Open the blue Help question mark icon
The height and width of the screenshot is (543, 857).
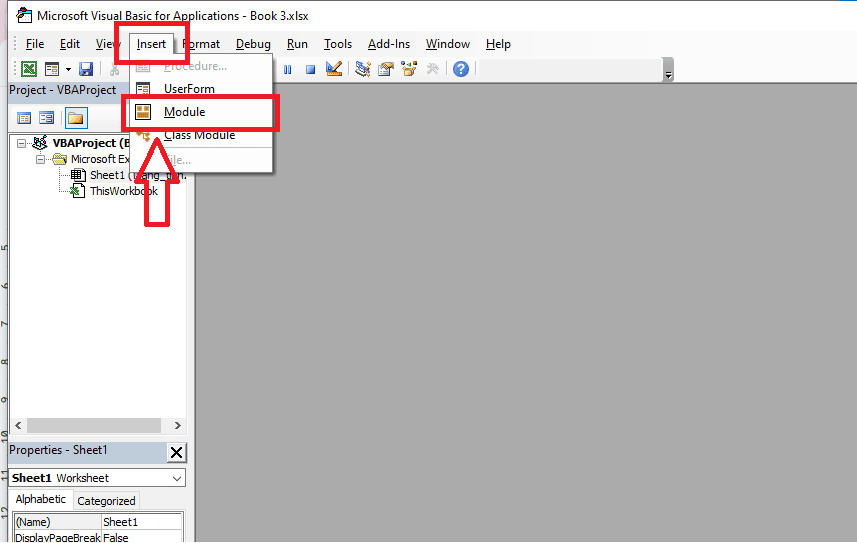click(x=461, y=69)
